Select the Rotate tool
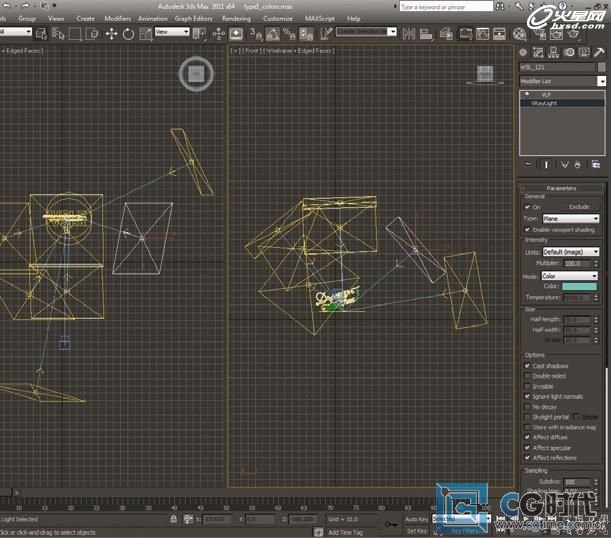The height and width of the screenshot is (538, 611). pyautogui.click(x=128, y=34)
